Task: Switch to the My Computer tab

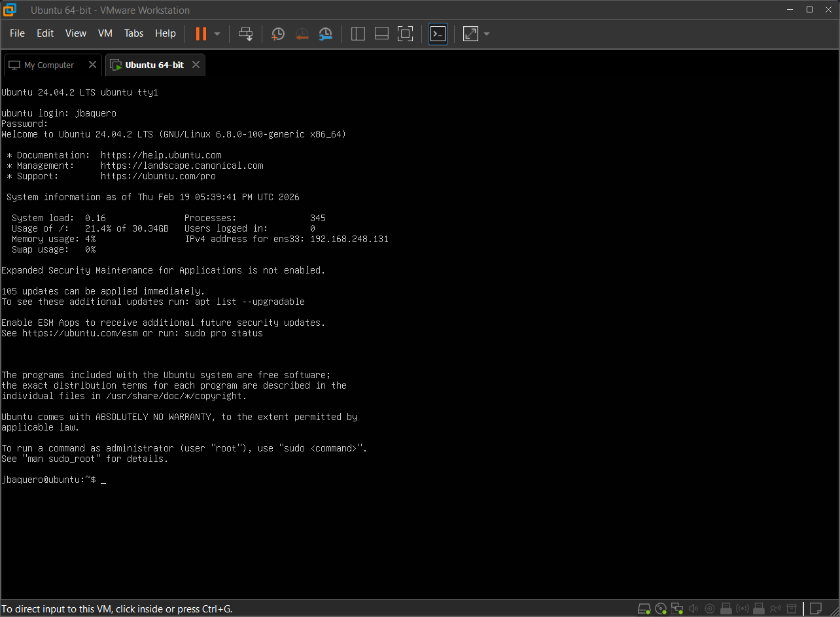Action: pos(48,65)
